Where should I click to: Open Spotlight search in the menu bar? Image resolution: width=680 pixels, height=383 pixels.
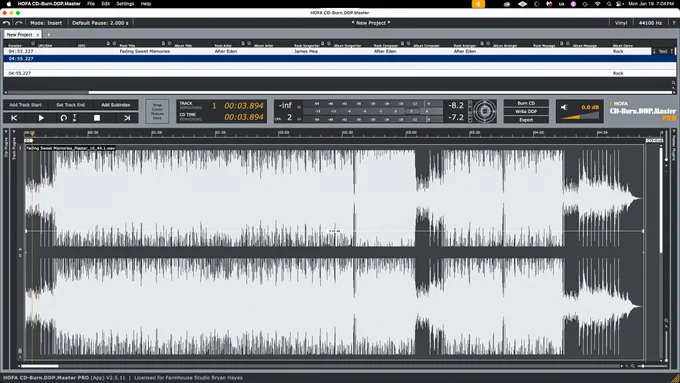coord(609,3)
